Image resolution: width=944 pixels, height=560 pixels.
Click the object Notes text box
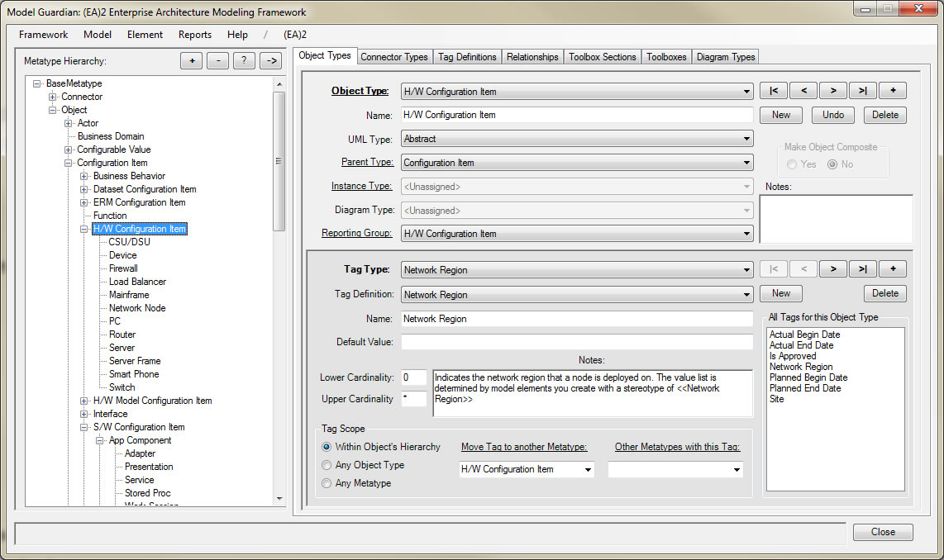pyautogui.click(x=836, y=219)
